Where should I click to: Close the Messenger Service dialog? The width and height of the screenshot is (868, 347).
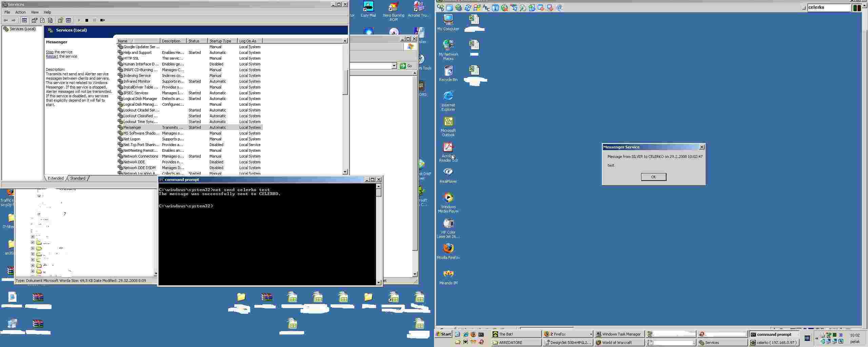(702, 147)
